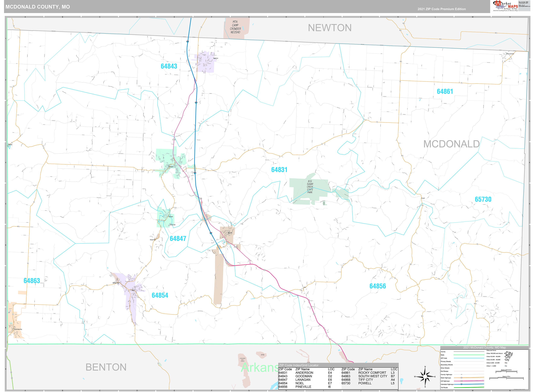Click the E4 location cell in the table

pos(330,373)
